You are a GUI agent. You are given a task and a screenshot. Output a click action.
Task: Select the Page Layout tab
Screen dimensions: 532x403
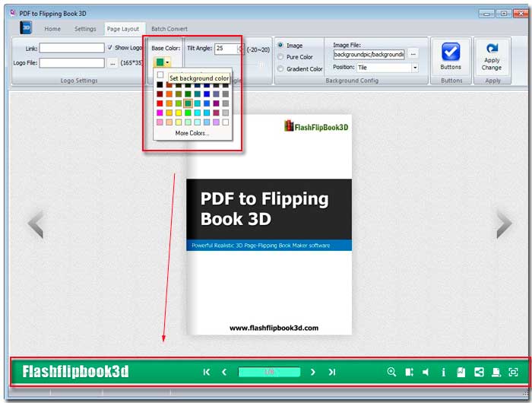click(x=123, y=29)
